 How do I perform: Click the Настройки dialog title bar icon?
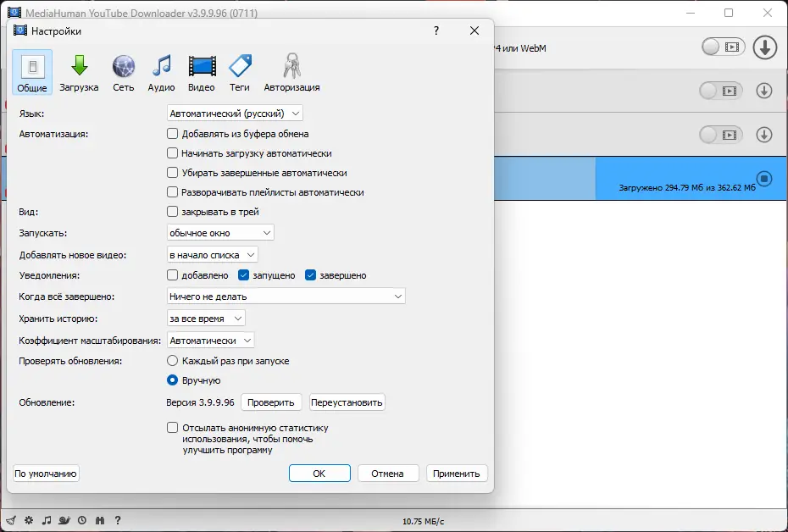click(20, 30)
